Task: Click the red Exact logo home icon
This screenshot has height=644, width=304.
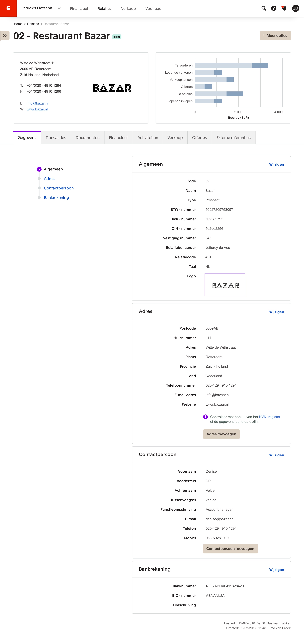Action: click(x=8, y=8)
